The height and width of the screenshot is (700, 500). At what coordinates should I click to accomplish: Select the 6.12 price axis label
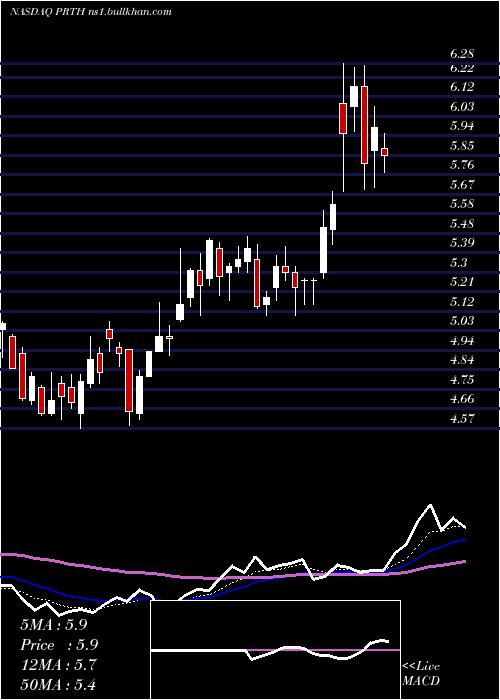[462, 87]
